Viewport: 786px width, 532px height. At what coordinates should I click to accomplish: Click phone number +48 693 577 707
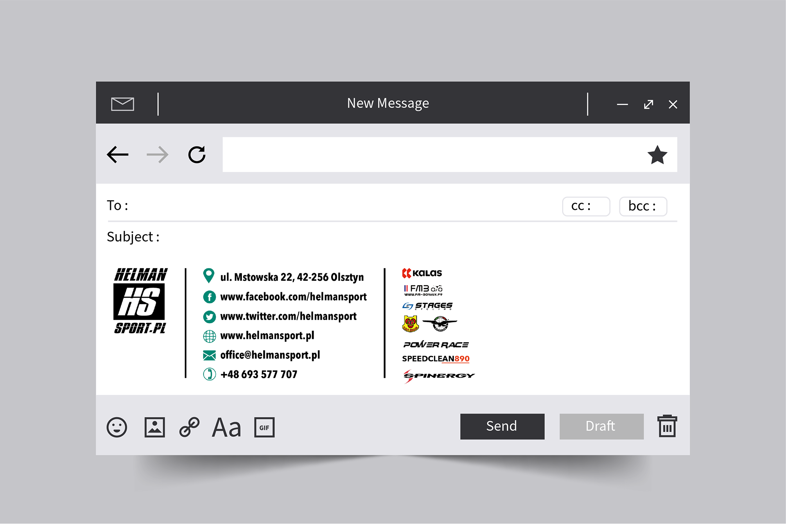pos(259,374)
